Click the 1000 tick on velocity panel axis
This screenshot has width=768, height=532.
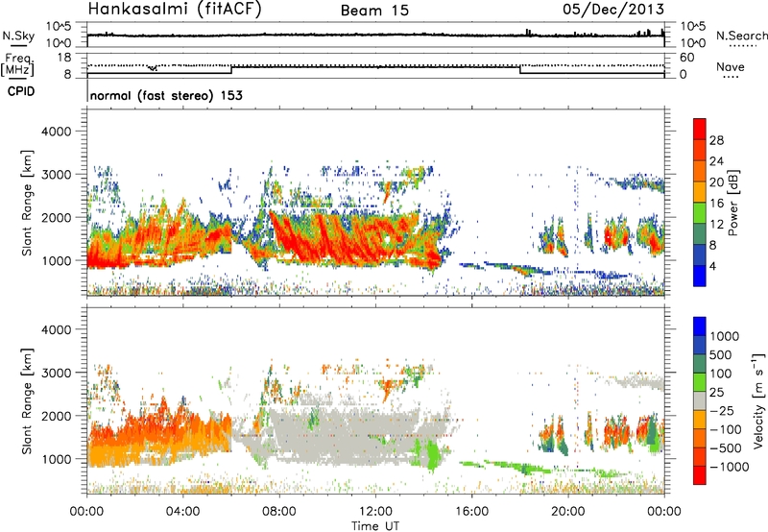pos(57,458)
